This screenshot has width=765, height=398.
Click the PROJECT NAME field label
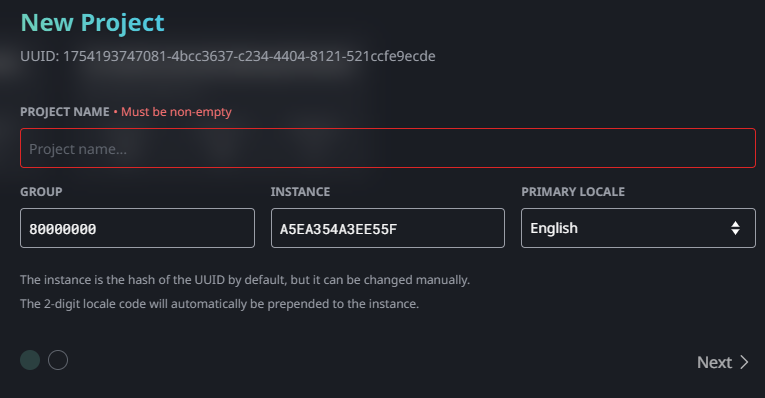coord(64,112)
